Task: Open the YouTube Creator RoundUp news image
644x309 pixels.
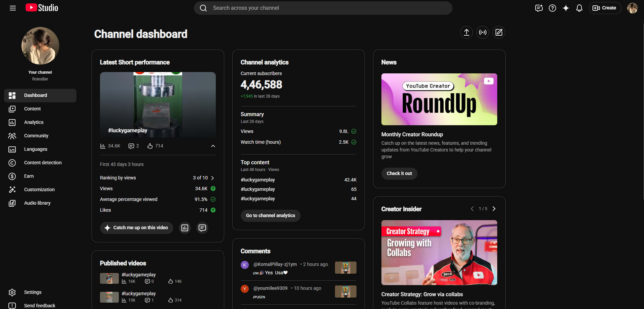Action: pos(439,99)
